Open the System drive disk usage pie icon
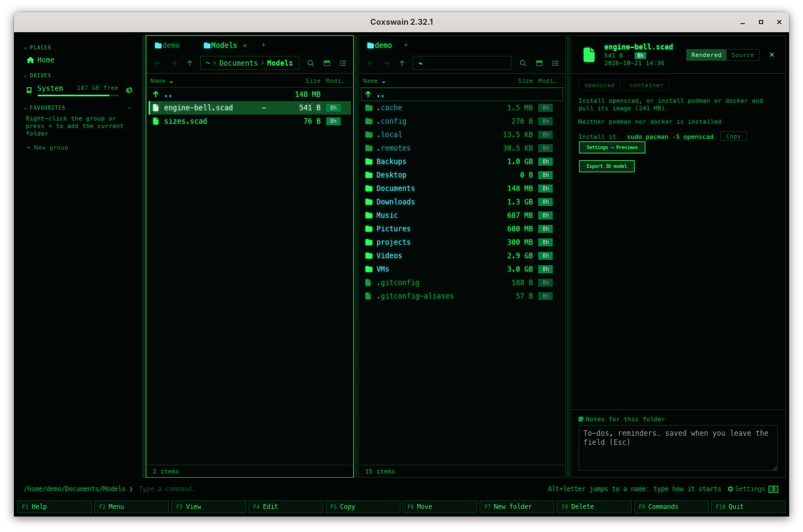 [129, 90]
